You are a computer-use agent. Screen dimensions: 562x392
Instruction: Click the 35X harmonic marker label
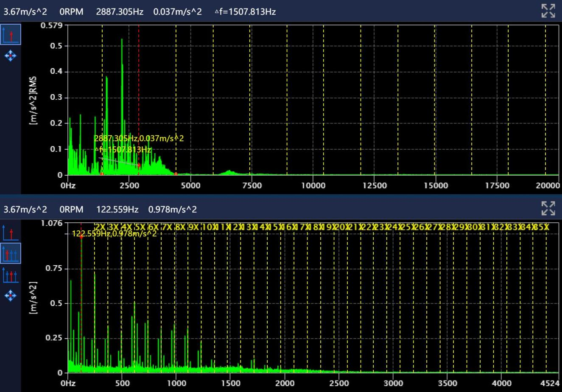[541, 227]
